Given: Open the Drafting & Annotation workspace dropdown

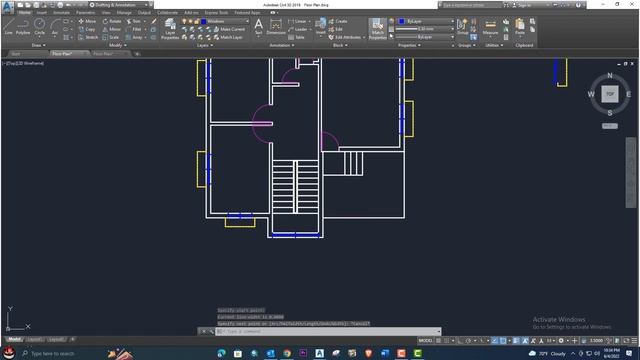Looking at the screenshot, I should (x=119, y=5).
